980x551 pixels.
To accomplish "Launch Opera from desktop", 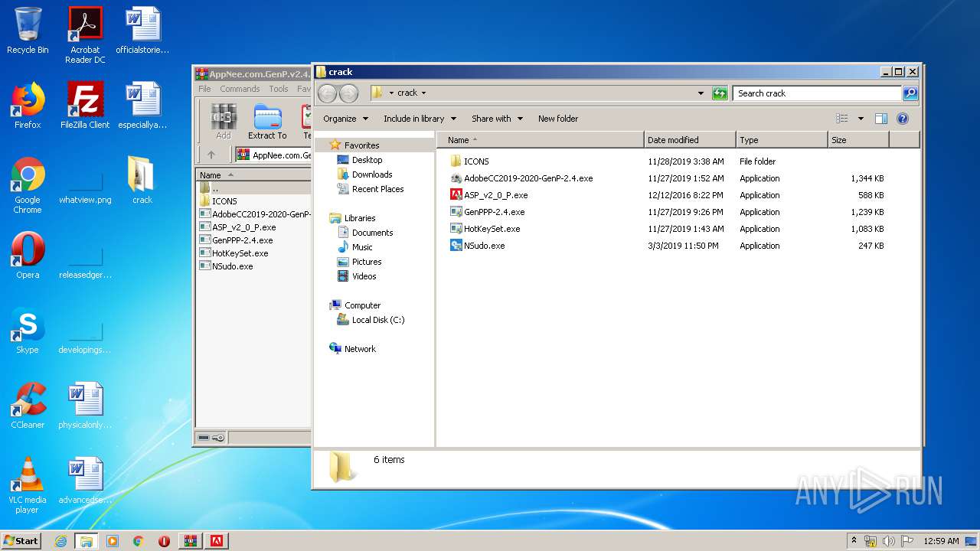I will point(28,256).
